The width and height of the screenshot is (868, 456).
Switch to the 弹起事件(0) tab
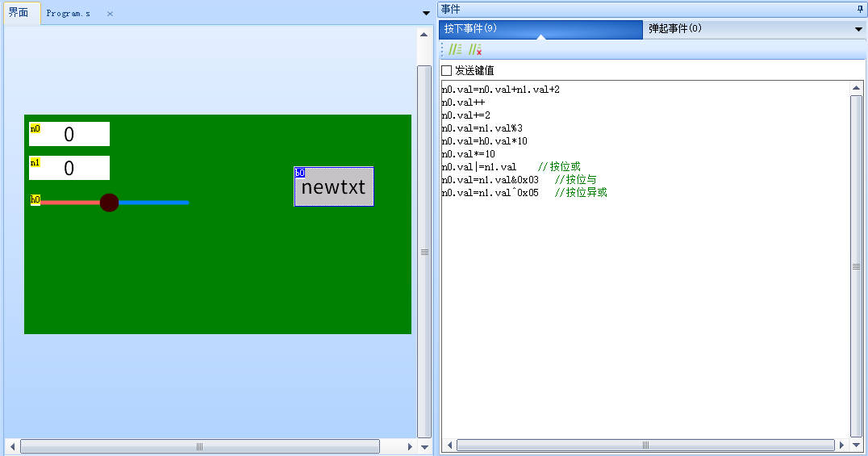tap(675, 29)
